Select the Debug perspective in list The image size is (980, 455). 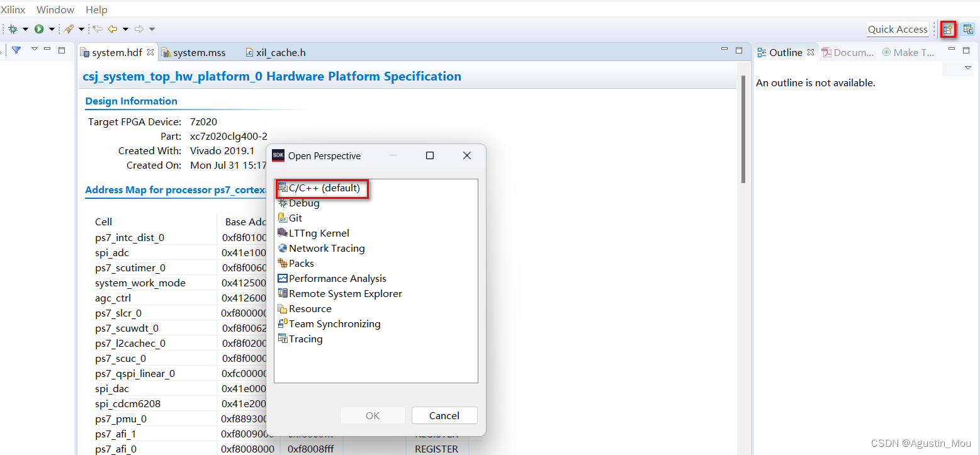click(x=299, y=203)
